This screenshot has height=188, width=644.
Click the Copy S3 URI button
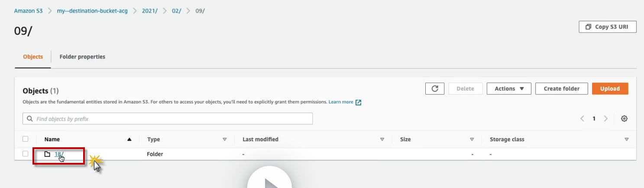[x=608, y=27]
